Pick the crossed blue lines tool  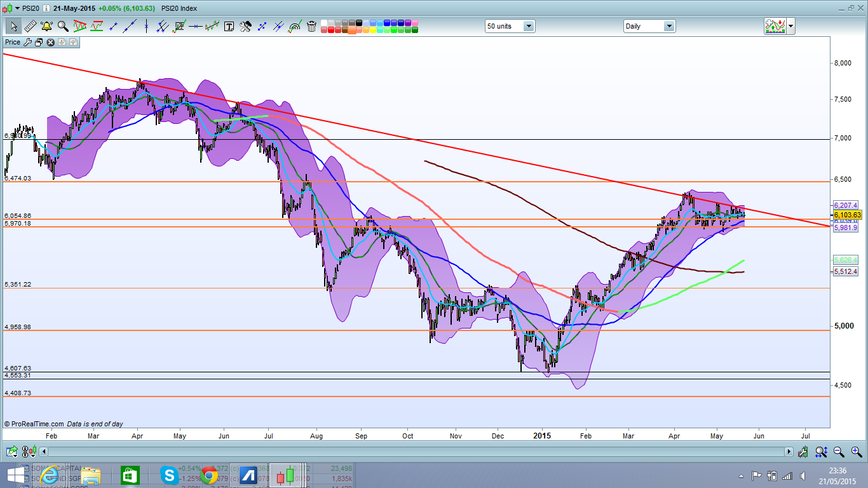pos(278,26)
